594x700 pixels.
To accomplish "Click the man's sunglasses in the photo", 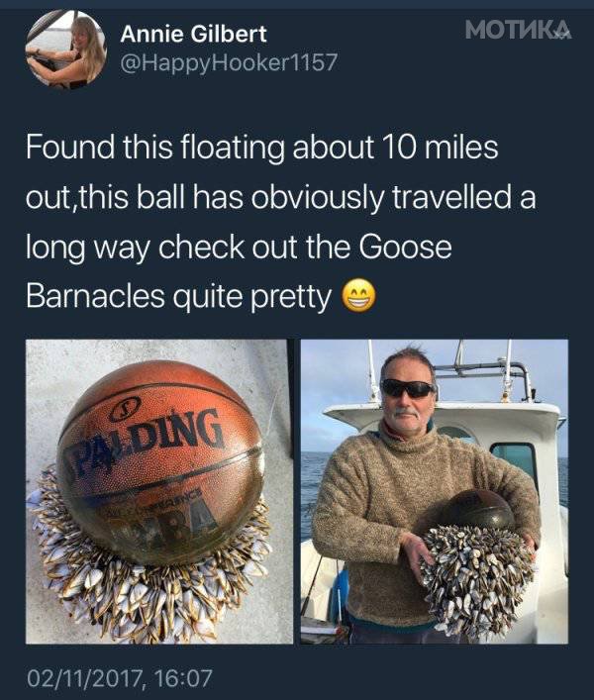I will [408, 388].
